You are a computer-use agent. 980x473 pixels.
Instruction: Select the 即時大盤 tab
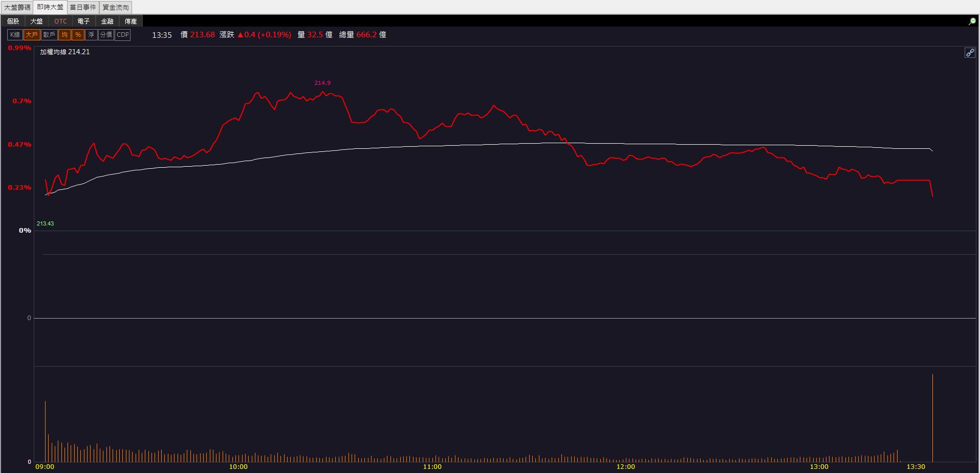[x=50, y=7]
